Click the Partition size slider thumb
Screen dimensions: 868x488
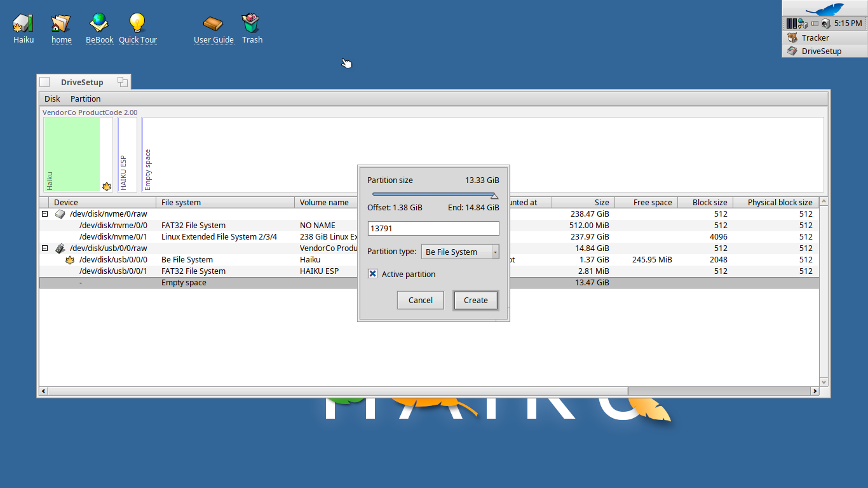click(x=494, y=196)
